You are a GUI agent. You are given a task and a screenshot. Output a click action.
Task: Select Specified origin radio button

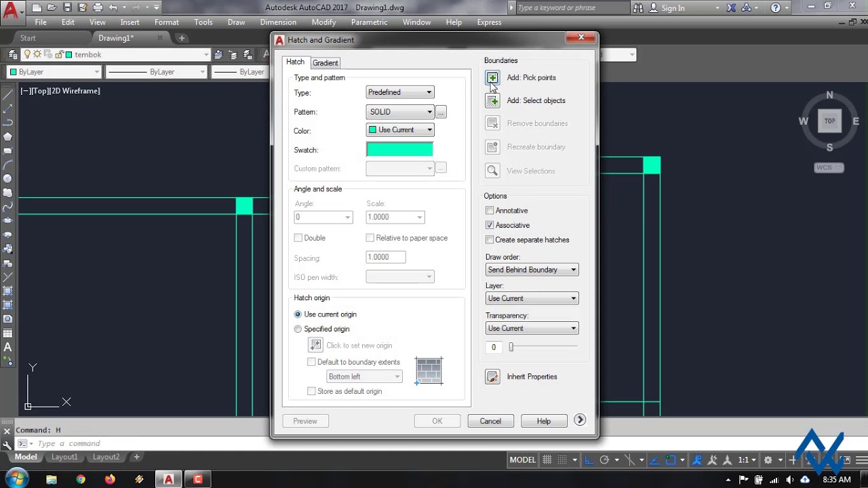click(298, 329)
